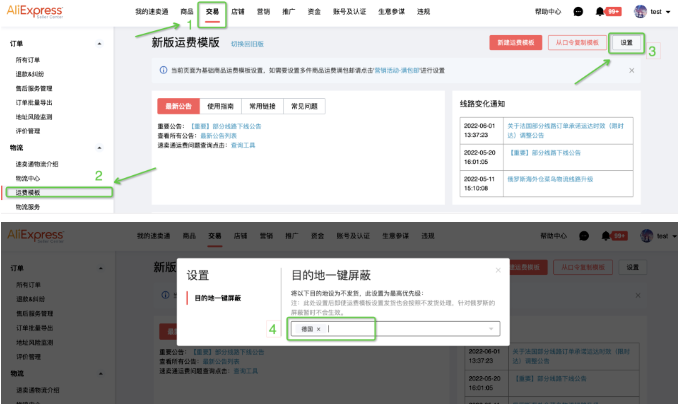Switch to the 常见问题 tab
The image size is (679, 404).
tap(304, 106)
